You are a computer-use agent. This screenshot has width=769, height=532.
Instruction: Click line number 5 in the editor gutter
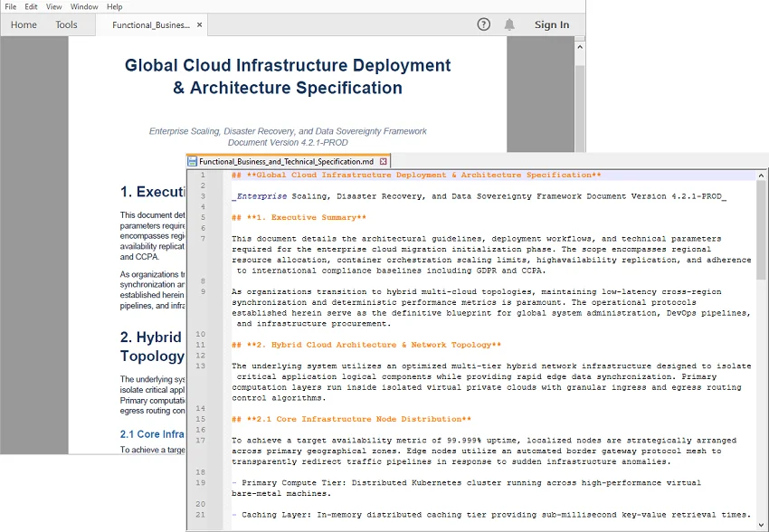(x=203, y=217)
